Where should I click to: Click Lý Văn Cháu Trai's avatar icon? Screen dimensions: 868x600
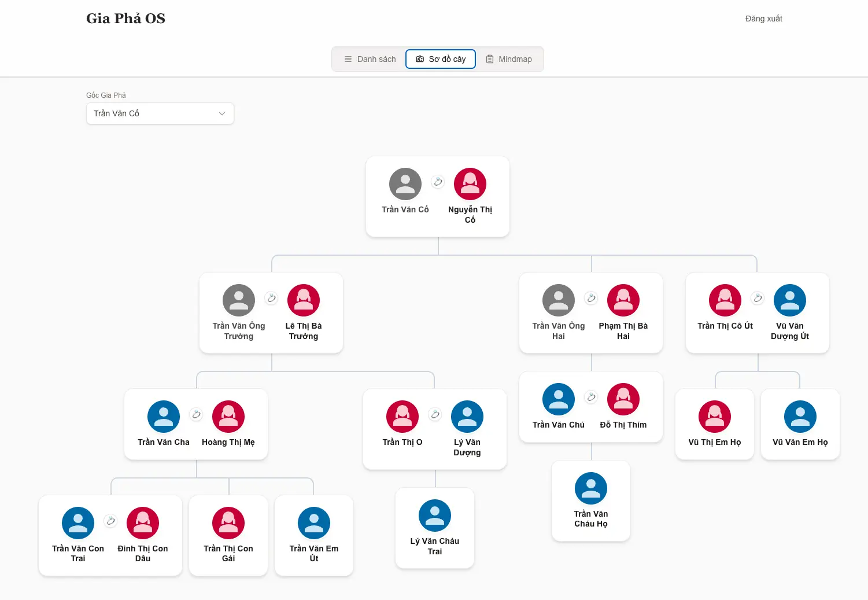(x=434, y=516)
